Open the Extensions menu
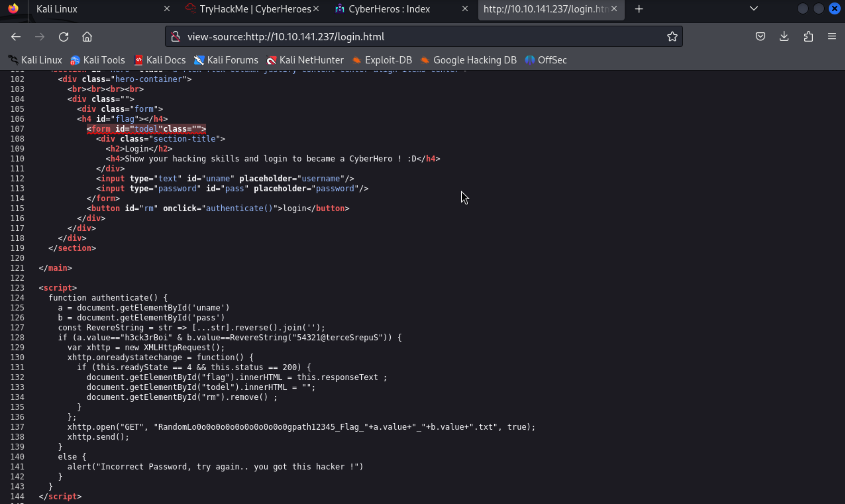Screen dimensions: 845x504 [x=808, y=36]
